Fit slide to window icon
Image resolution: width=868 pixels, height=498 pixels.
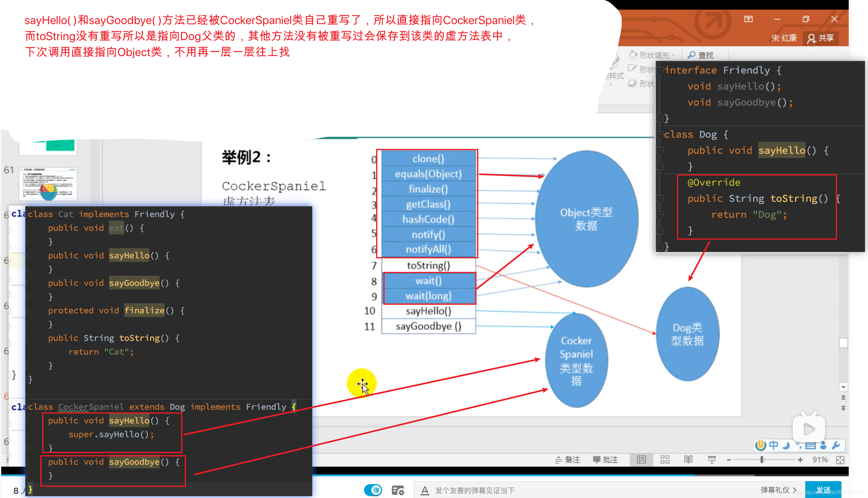click(840, 460)
